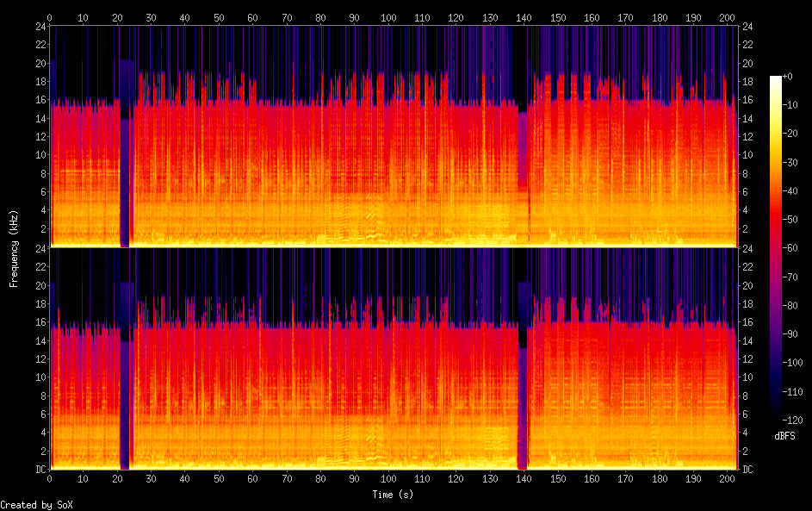Pick the dark bottom end of the color bar
This screenshot has width=812, height=511.
776,412
